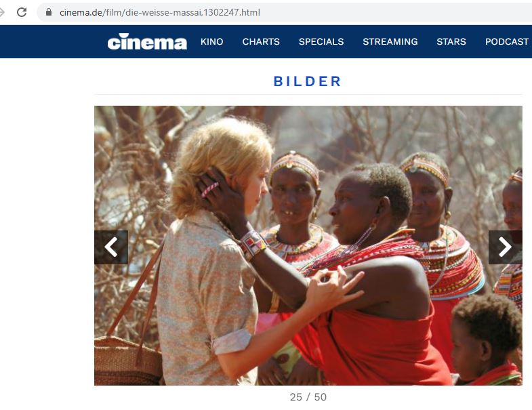Go to the SPECIALS section

pos(321,42)
